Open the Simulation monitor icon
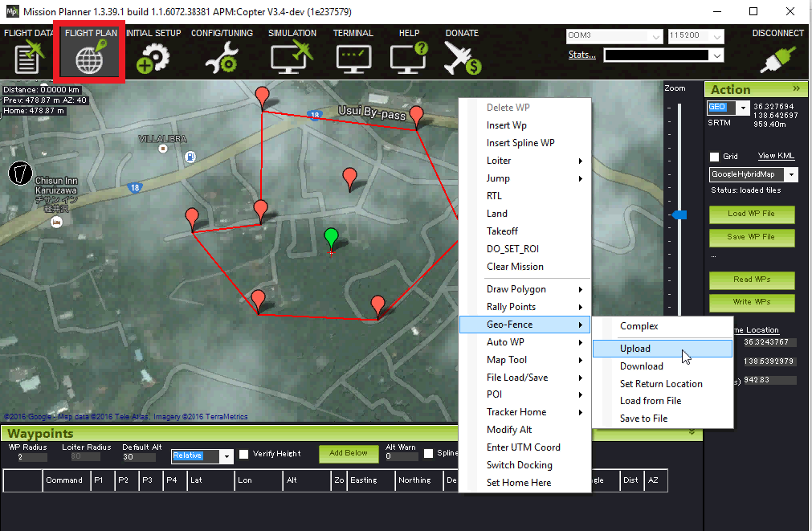The width and height of the screenshot is (812, 531). (x=292, y=58)
